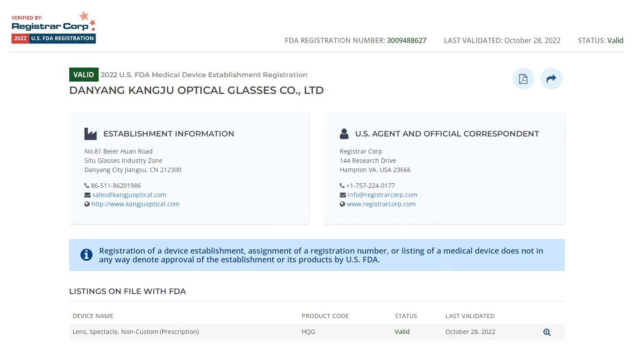Select the FDA registration number 3009488627

coord(406,40)
